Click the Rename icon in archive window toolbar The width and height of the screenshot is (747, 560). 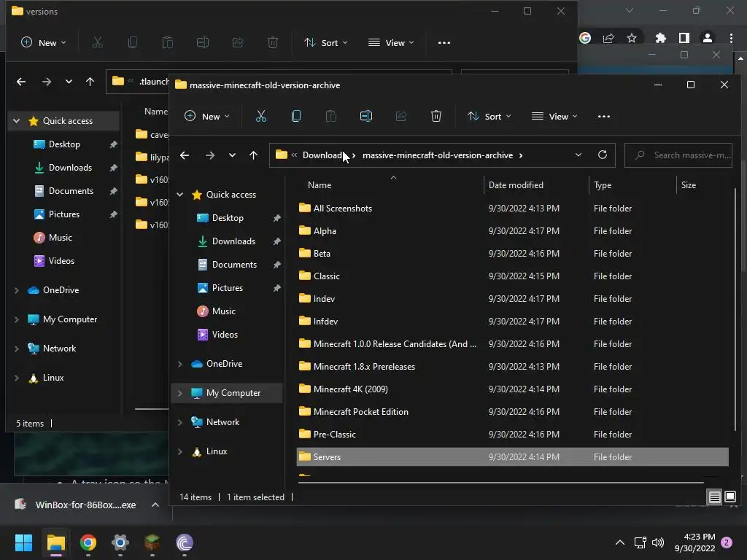point(366,117)
